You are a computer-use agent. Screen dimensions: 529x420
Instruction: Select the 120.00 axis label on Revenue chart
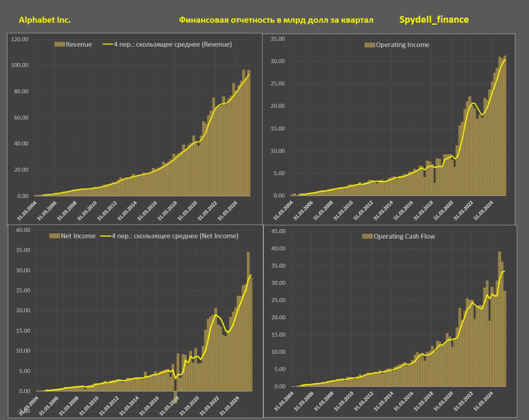[20, 39]
